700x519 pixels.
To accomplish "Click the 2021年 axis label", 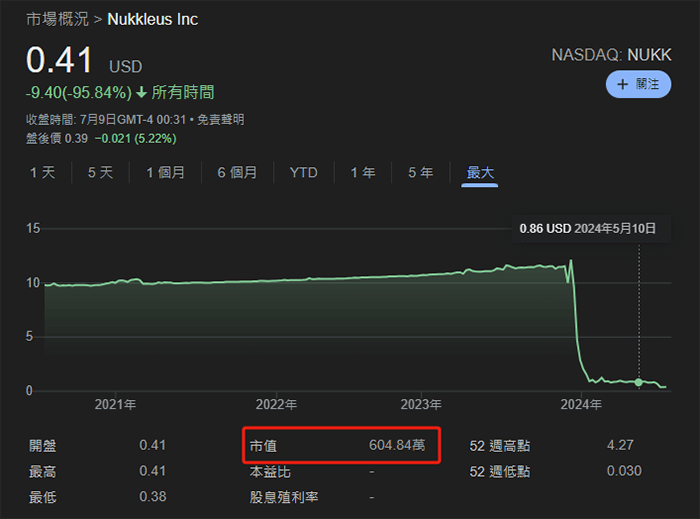I will point(115,404).
